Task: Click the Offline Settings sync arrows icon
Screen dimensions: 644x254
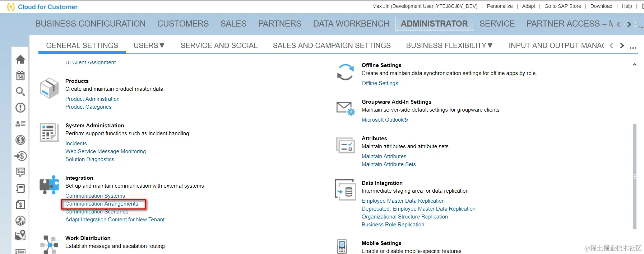Action: pos(345,72)
